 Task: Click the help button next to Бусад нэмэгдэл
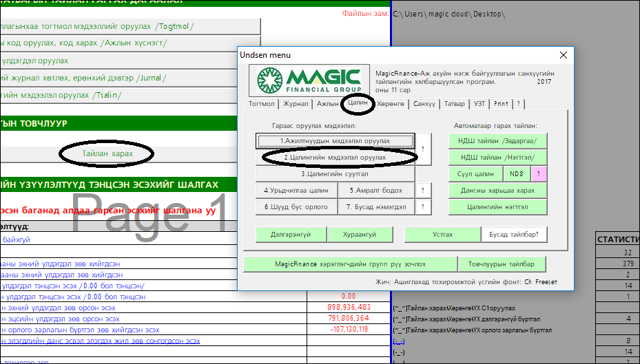422,206
